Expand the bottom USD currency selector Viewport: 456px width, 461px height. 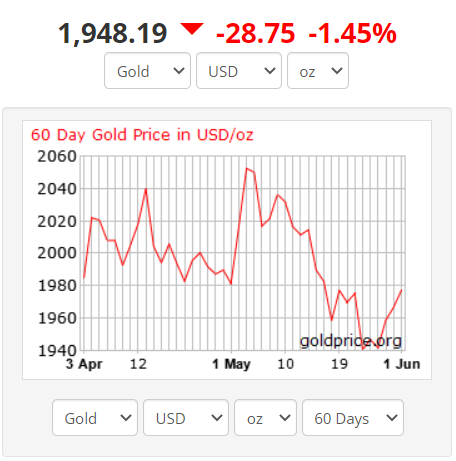(186, 418)
